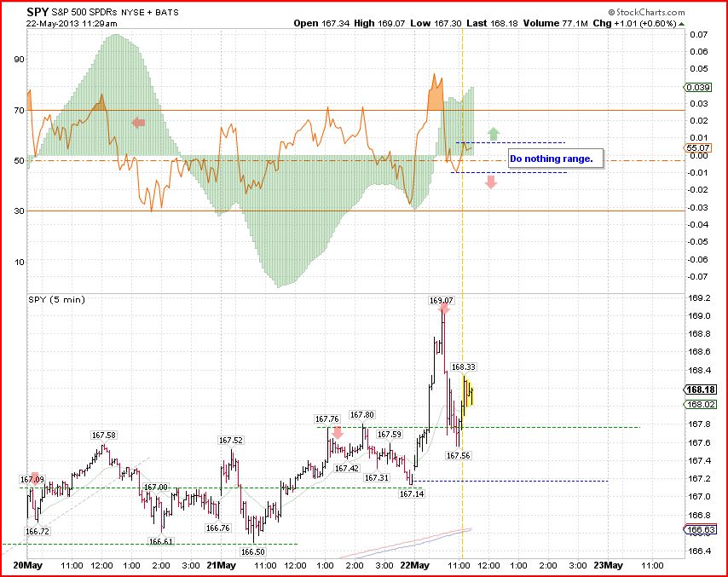728x577 pixels.
Task: Click the green up triangle beside Chg
Action: point(681,24)
